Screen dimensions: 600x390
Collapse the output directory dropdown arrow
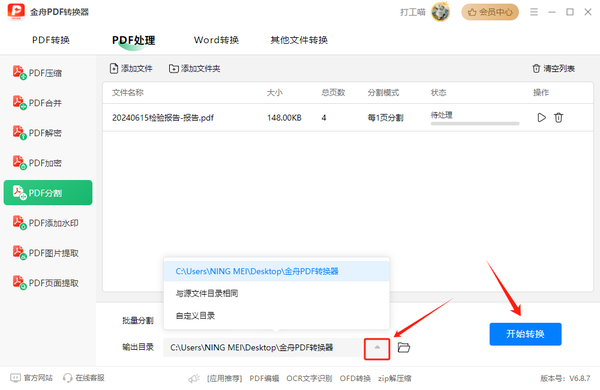(x=377, y=348)
